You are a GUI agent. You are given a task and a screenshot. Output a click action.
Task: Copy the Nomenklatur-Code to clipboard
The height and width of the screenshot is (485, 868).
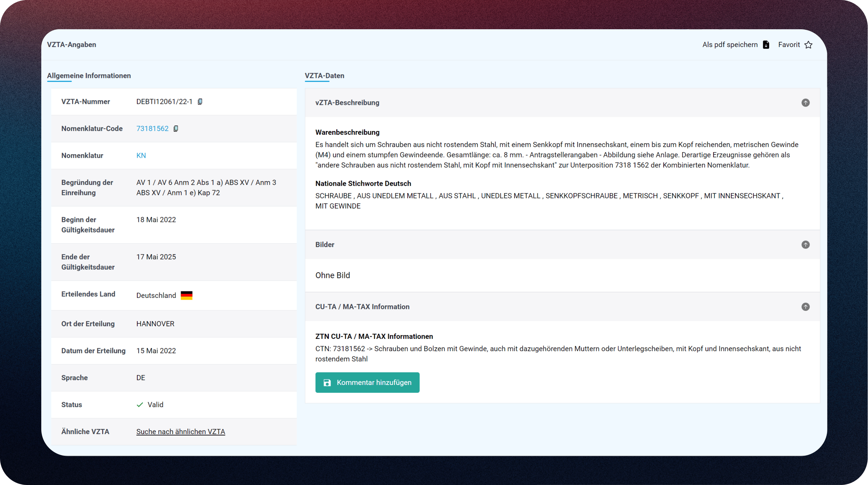click(x=176, y=128)
